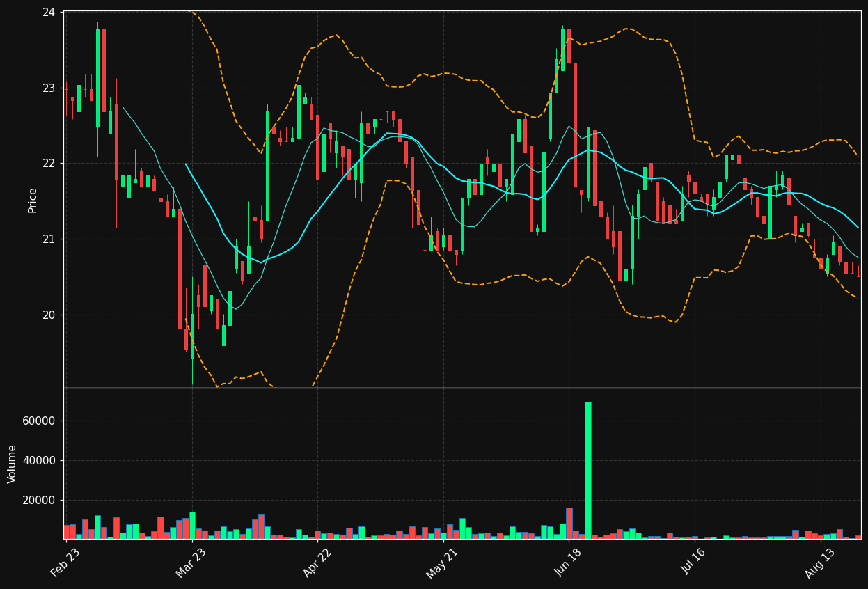Click the 20000 volume tick label
868x589 pixels.
tap(39, 501)
